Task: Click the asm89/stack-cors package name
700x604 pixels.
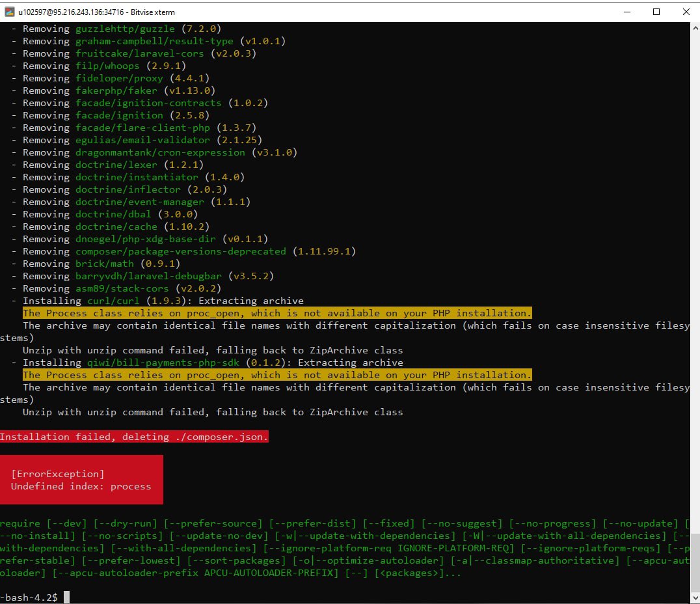Action: [x=122, y=288]
